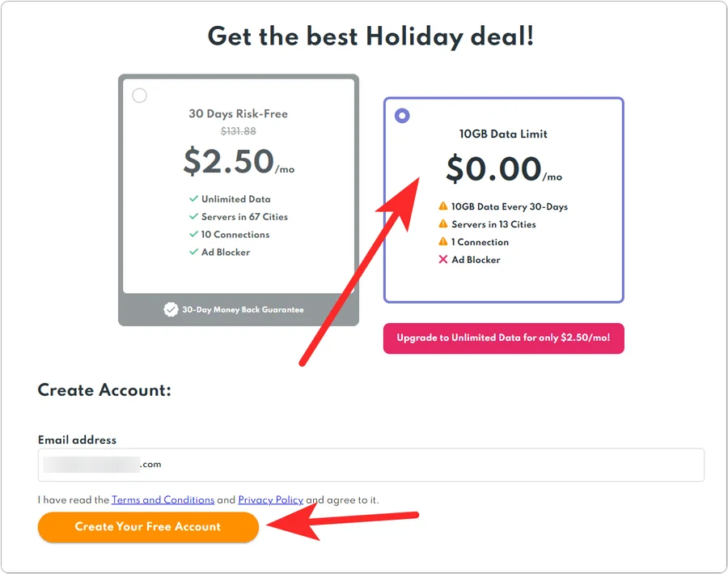Click the warning icon beside 10GB Data Every 30-Days
Viewport: 728px width, 574px height.
tap(442, 206)
